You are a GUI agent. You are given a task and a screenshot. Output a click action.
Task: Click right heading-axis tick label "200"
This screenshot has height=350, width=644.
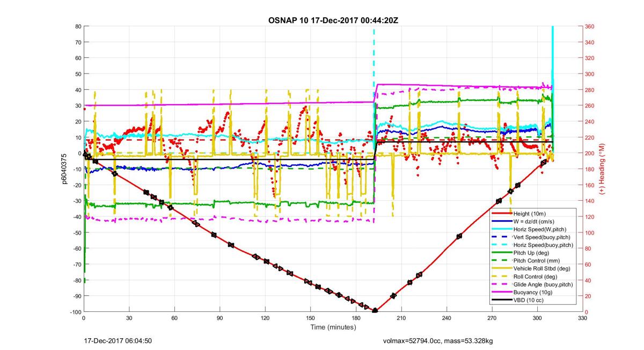590,154
